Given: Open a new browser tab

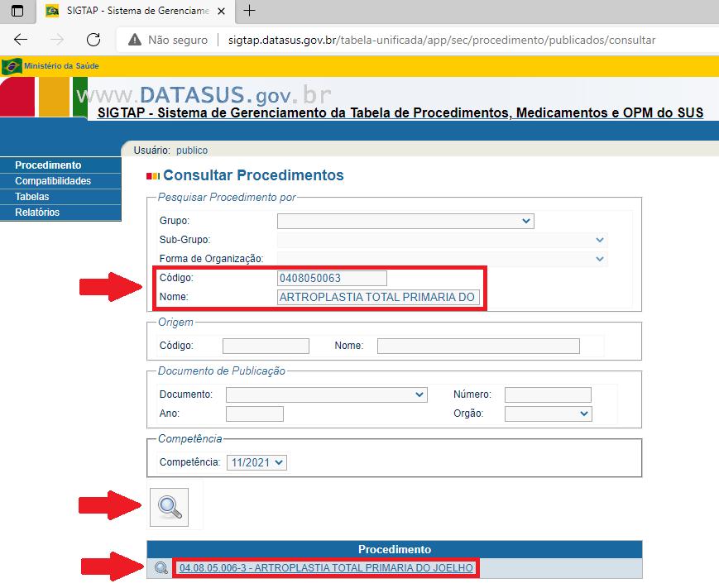Looking at the screenshot, I should coord(249,11).
